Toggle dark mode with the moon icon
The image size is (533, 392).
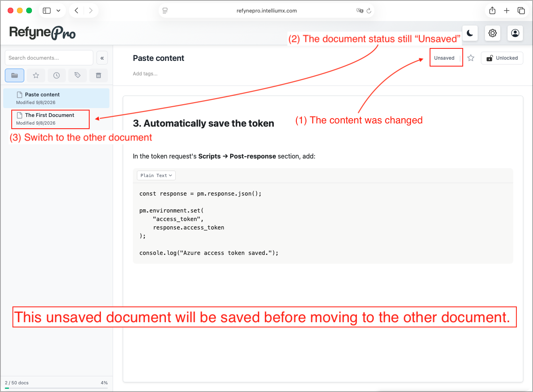(470, 33)
